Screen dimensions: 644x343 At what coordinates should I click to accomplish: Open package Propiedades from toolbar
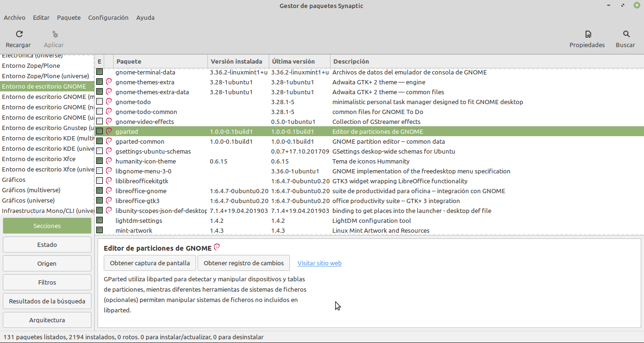(x=587, y=39)
